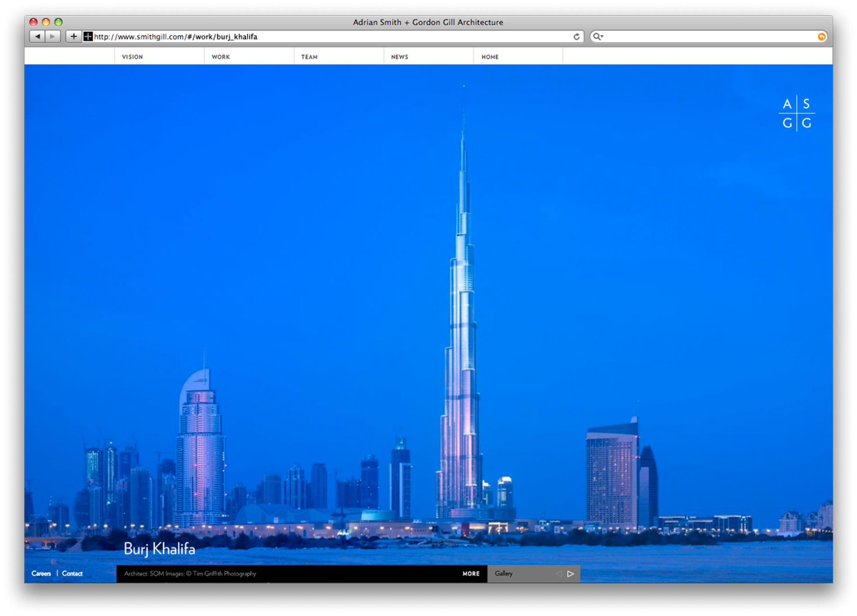Viewport: 857px width, 616px height.
Task: Click the Contact link
Action: pyautogui.click(x=72, y=573)
